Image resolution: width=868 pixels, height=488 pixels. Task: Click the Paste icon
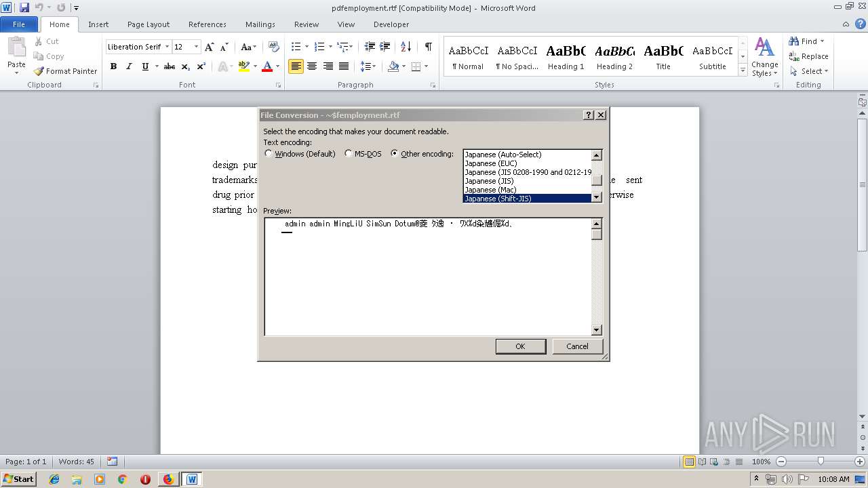coord(16,49)
